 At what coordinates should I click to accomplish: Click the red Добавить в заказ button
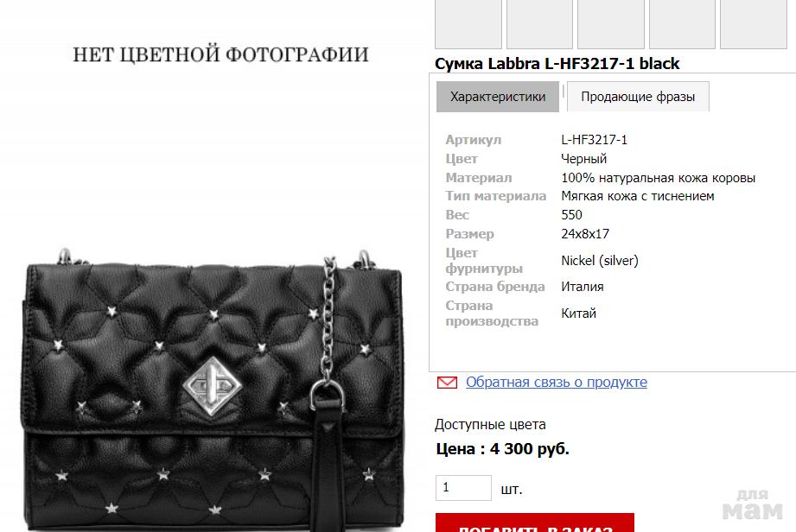point(535,522)
